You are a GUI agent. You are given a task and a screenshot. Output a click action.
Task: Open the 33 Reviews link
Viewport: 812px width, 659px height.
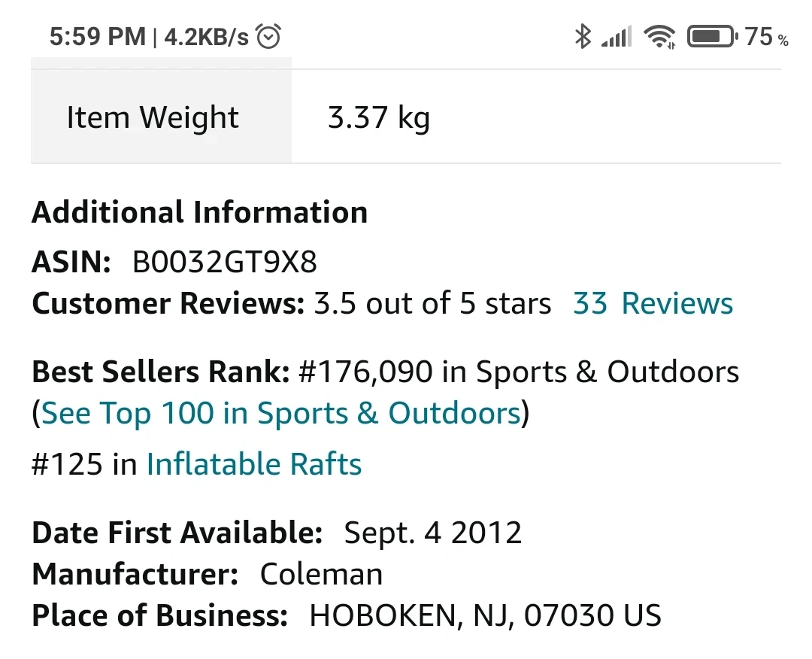pos(653,304)
